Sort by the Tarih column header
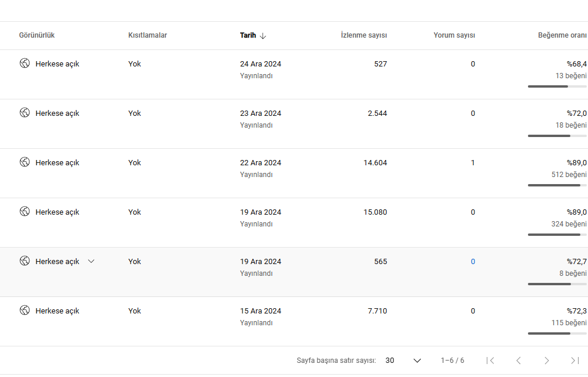 (248, 35)
